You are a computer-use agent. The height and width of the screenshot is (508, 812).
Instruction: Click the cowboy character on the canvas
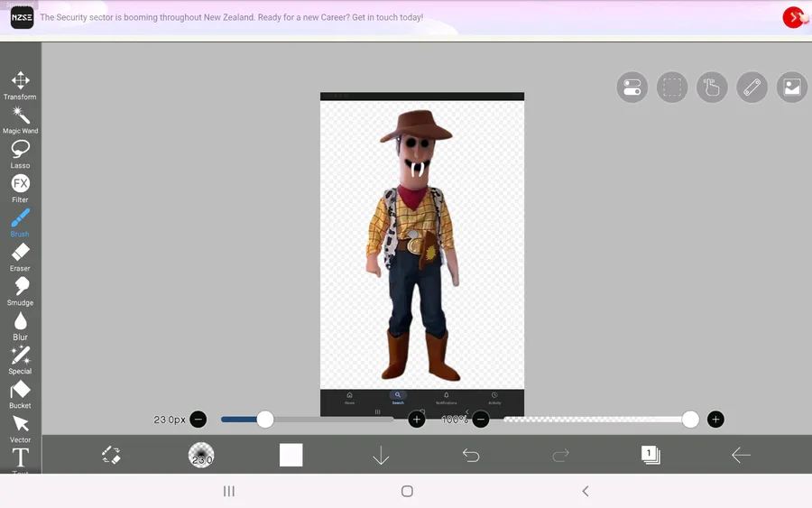click(414, 245)
